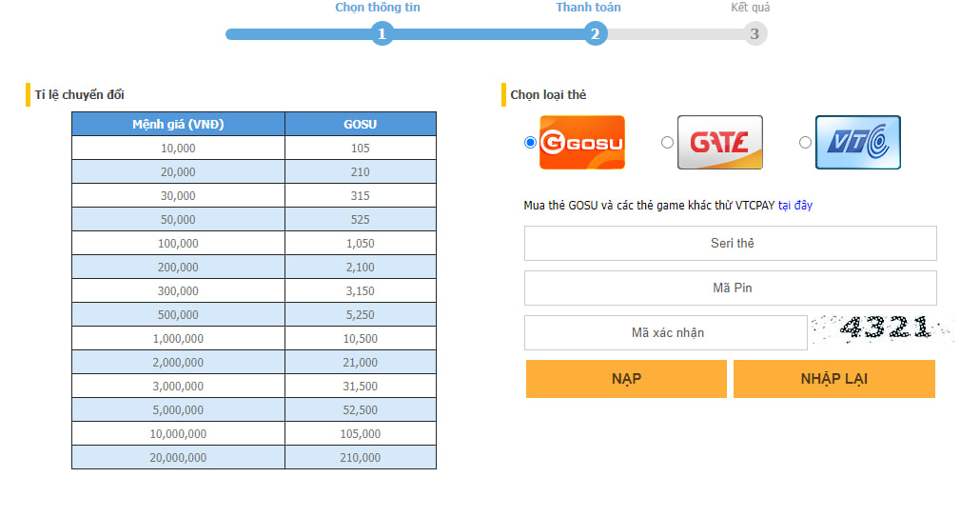
Task: Click the 52,500 GOSU value cell
Action: click(361, 409)
